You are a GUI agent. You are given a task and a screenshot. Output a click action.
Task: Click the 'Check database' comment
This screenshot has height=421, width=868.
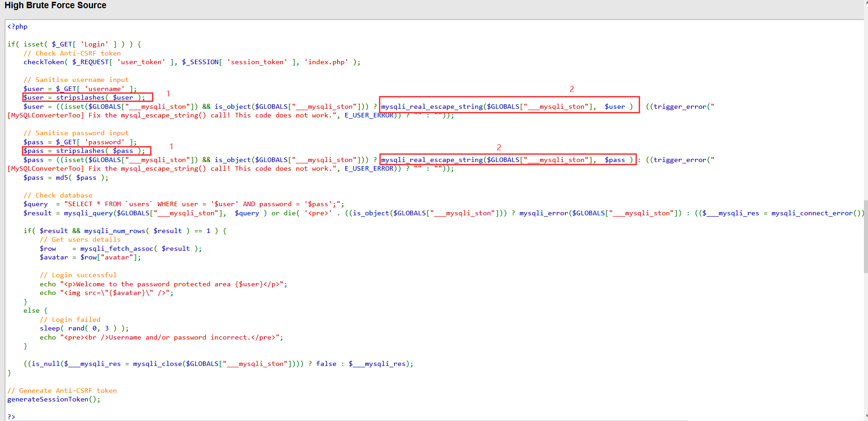[58, 195]
